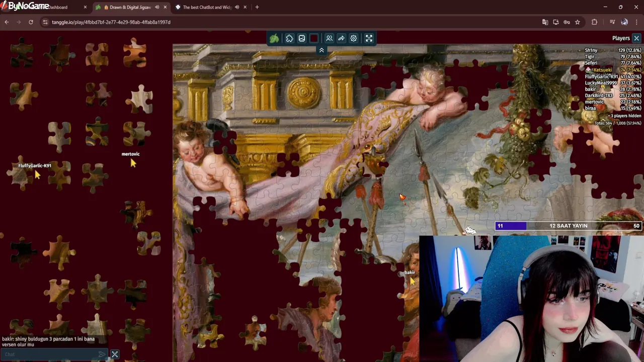The image size is (644, 362).
Task: Click the share arrow icon in toolbar
Action: (341, 38)
